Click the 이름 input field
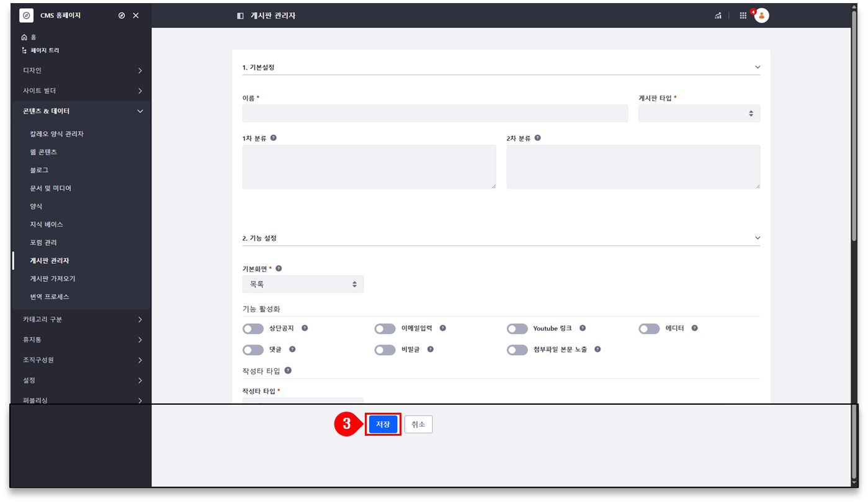Viewport: 868px width, 504px height. (434, 114)
